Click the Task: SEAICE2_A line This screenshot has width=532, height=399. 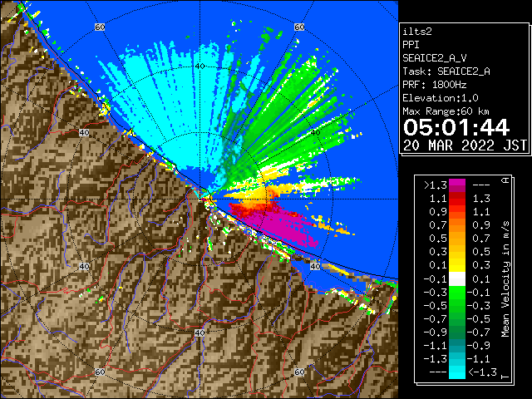tap(446, 71)
